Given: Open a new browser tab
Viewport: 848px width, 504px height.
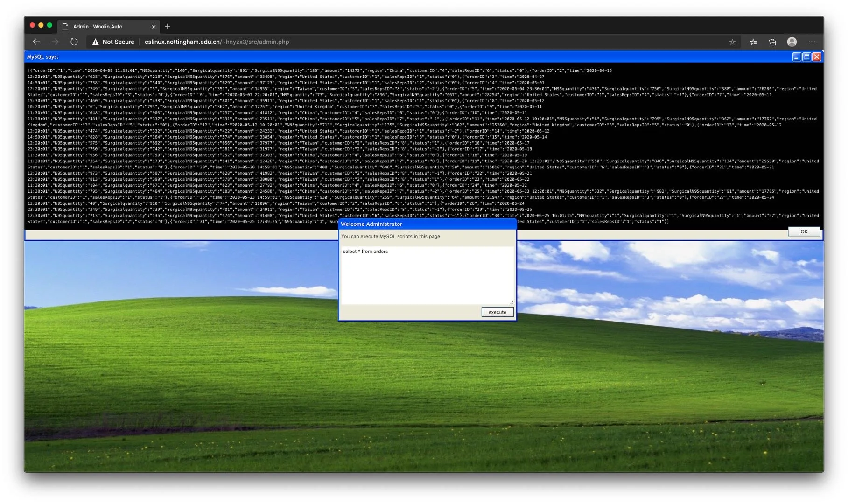Looking at the screenshot, I should pyautogui.click(x=168, y=27).
